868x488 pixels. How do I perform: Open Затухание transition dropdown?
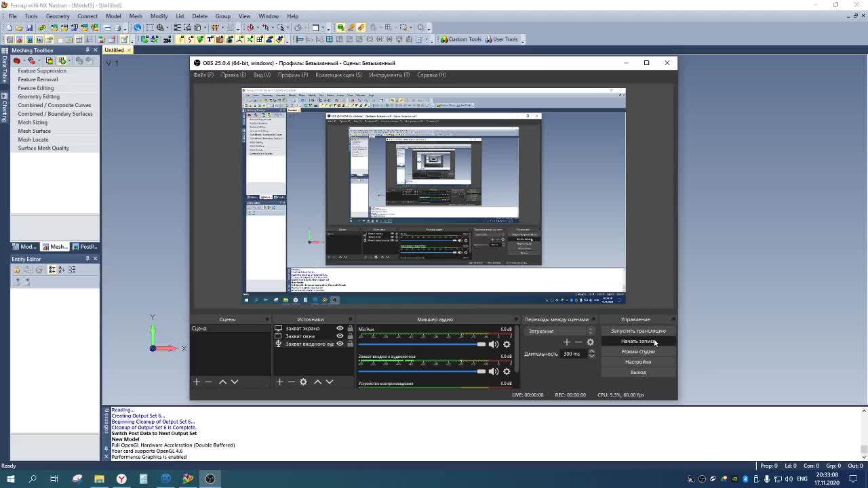(x=561, y=331)
